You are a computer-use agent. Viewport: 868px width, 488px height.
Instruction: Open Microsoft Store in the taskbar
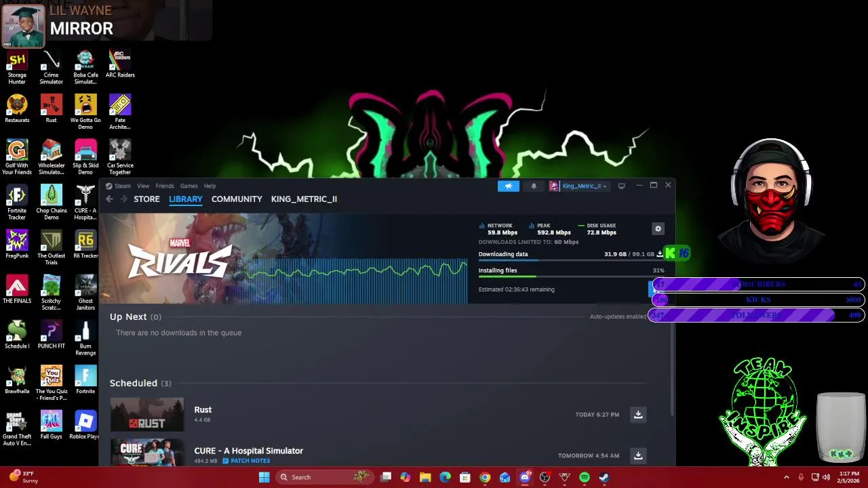[x=465, y=477]
